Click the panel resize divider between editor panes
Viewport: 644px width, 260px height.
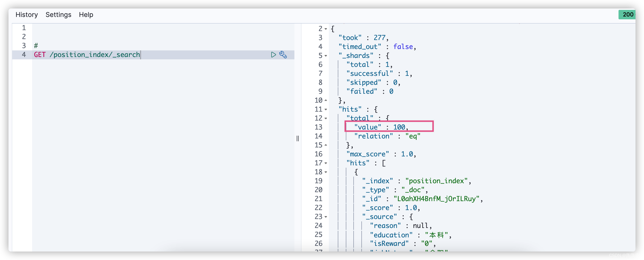click(297, 138)
